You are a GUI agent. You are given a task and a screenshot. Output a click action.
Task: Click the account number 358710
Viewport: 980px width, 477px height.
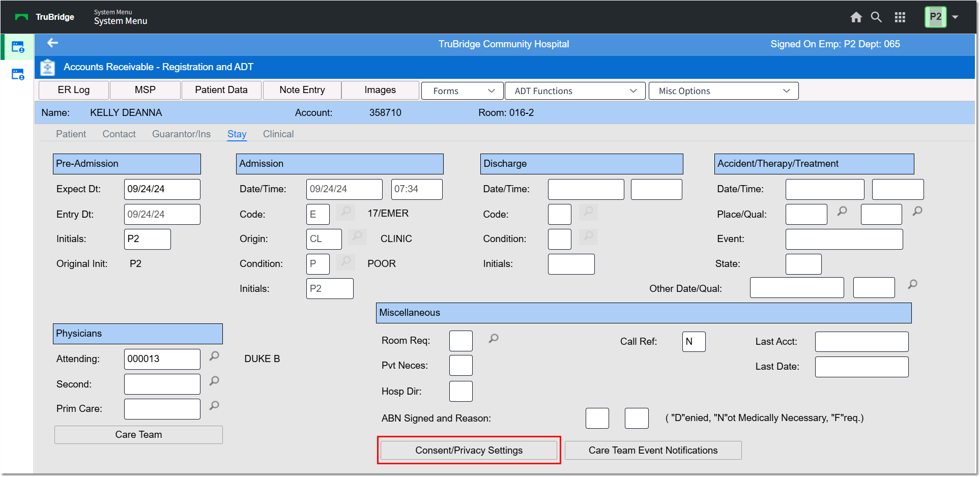click(x=385, y=113)
